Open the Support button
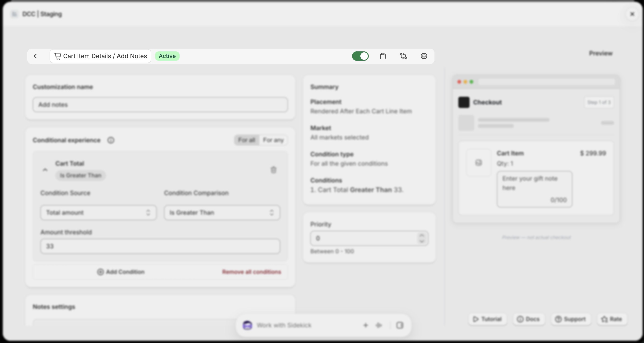Viewport: 644px width, 343px height. (x=571, y=319)
